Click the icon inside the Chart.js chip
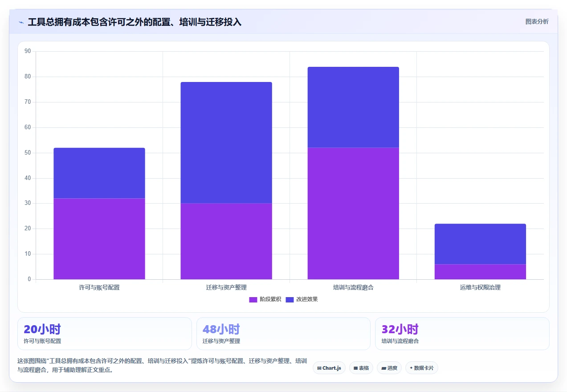The image size is (567, 392). point(319,368)
